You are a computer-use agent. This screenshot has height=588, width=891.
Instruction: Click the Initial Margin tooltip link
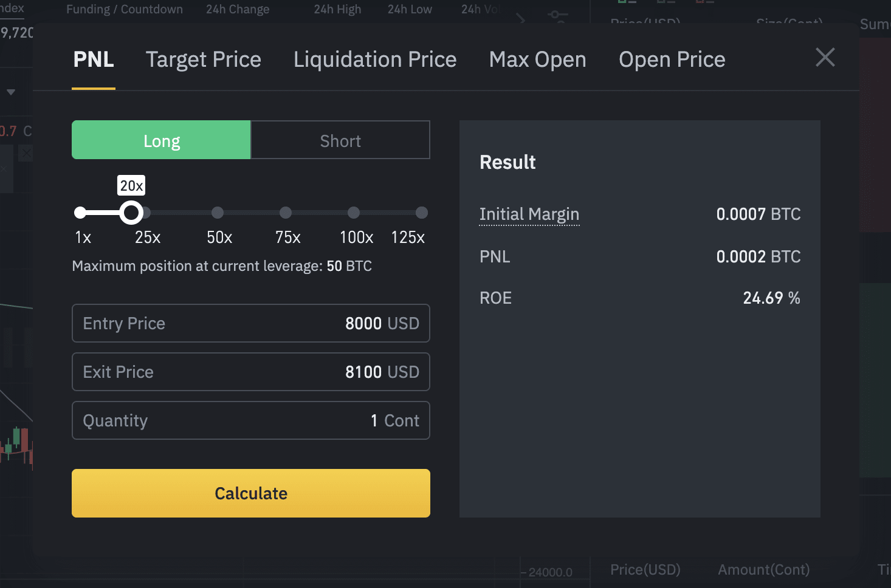pyautogui.click(x=529, y=214)
